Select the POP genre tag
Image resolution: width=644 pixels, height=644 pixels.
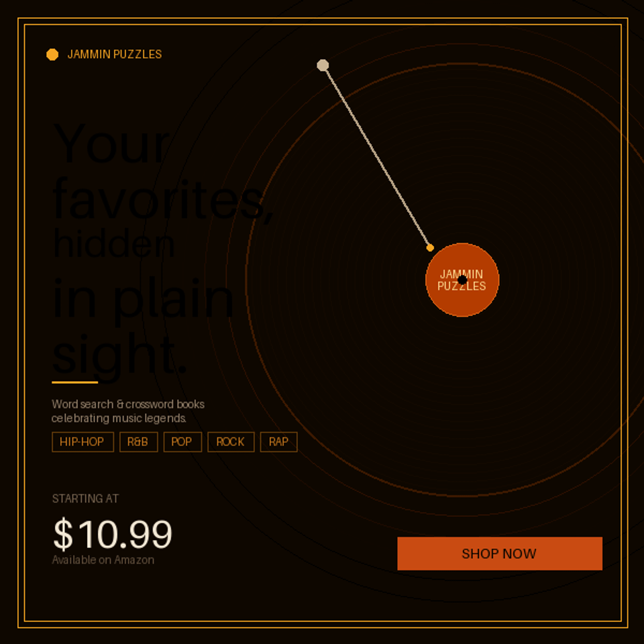point(182,442)
